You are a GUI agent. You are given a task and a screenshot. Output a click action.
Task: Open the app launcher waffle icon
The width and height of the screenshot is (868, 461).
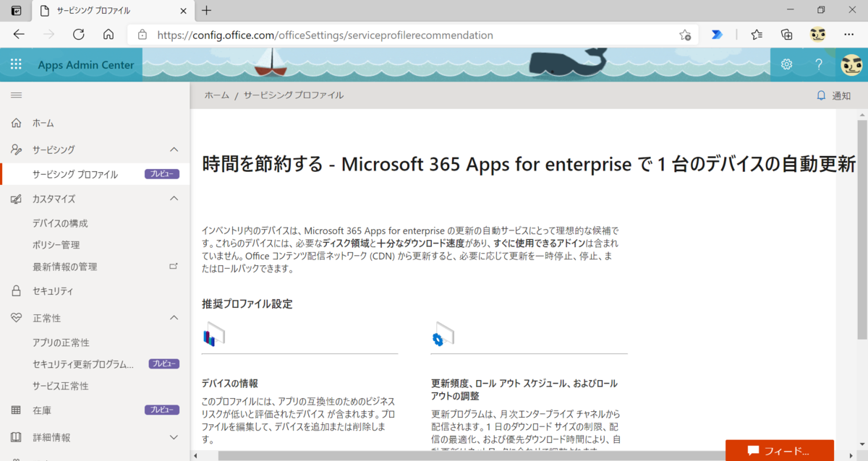pyautogui.click(x=16, y=64)
